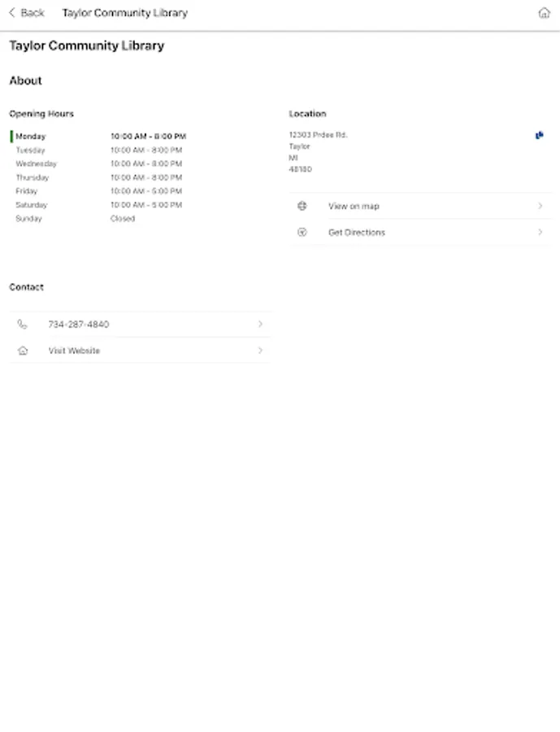Go back using the Back button
The width and height of the screenshot is (560, 732).
click(x=27, y=13)
